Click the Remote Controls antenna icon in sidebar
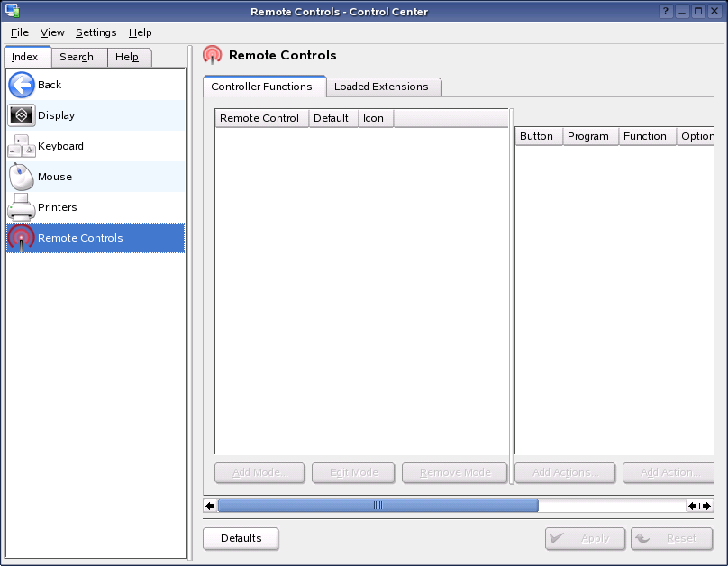The image size is (728, 566). pyautogui.click(x=22, y=238)
